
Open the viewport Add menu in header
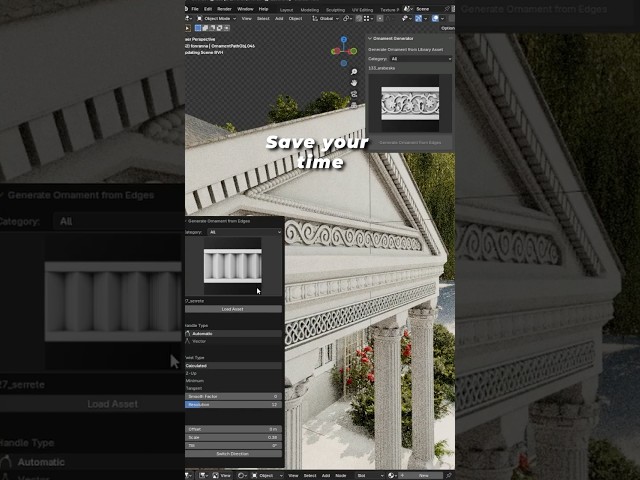pyautogui.click(x=279, y=18)
